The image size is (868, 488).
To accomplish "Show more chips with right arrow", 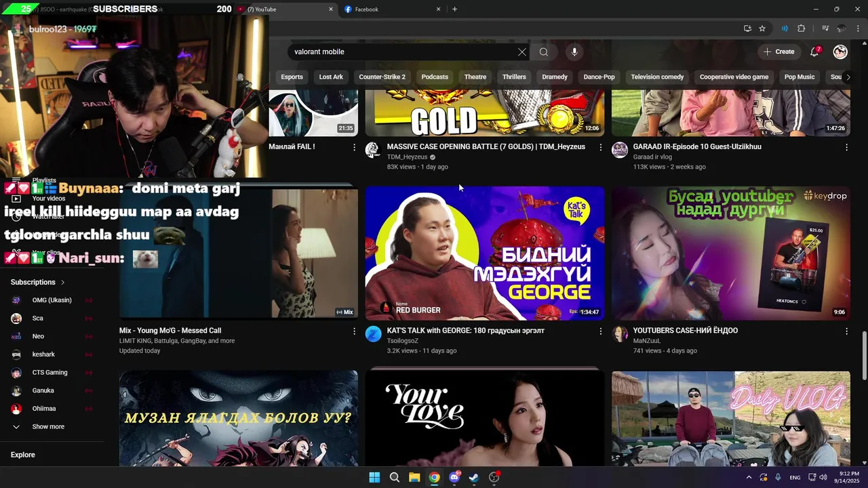I will [848, 77].
